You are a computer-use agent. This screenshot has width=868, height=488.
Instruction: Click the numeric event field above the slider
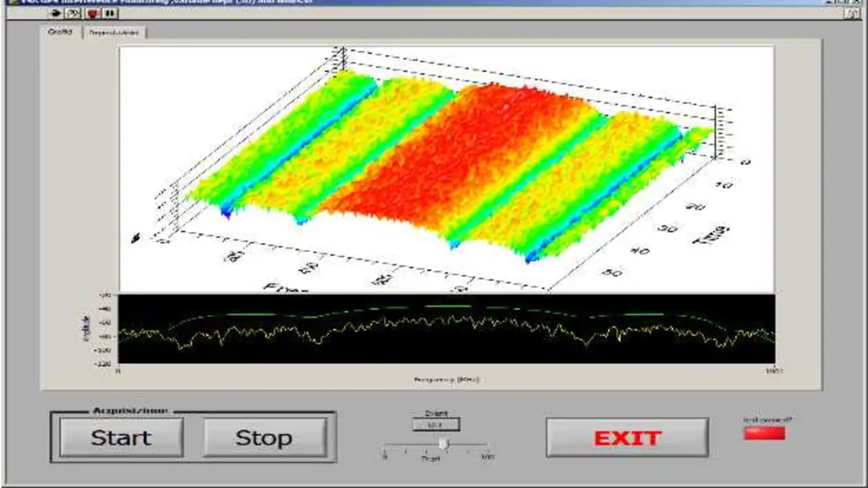point(435,425)
